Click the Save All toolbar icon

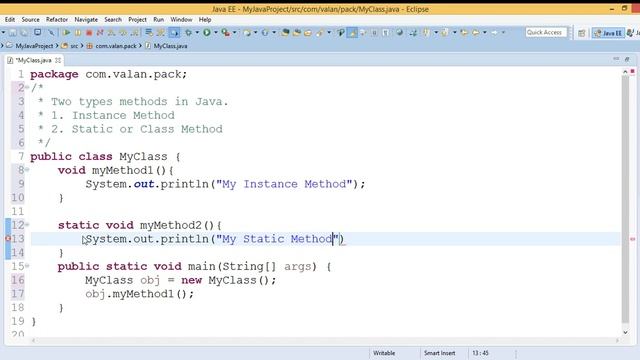coord(24,32)
